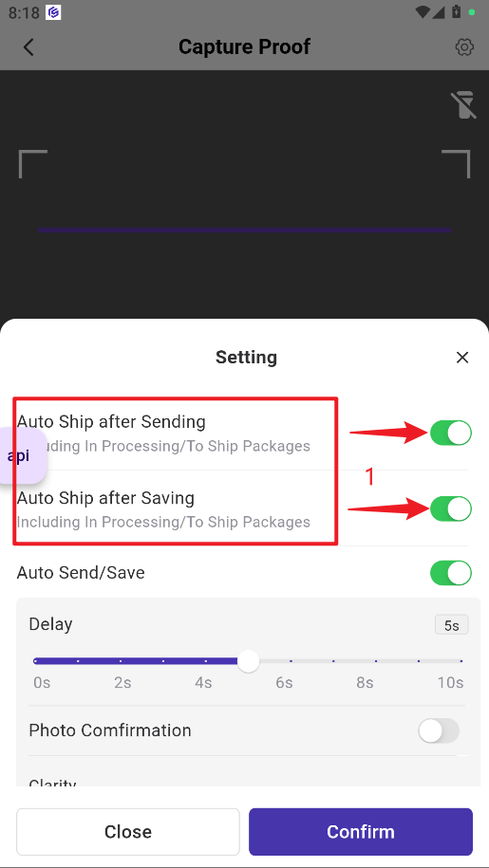The height and width of the screenshot is (868, 489).
Task: Disable Auto Ship after Sending toggle
Action: (x=451, y=433)
